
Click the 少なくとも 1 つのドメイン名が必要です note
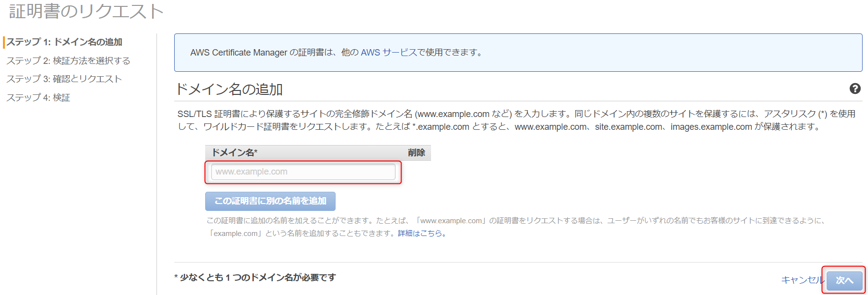coord(255,277)
